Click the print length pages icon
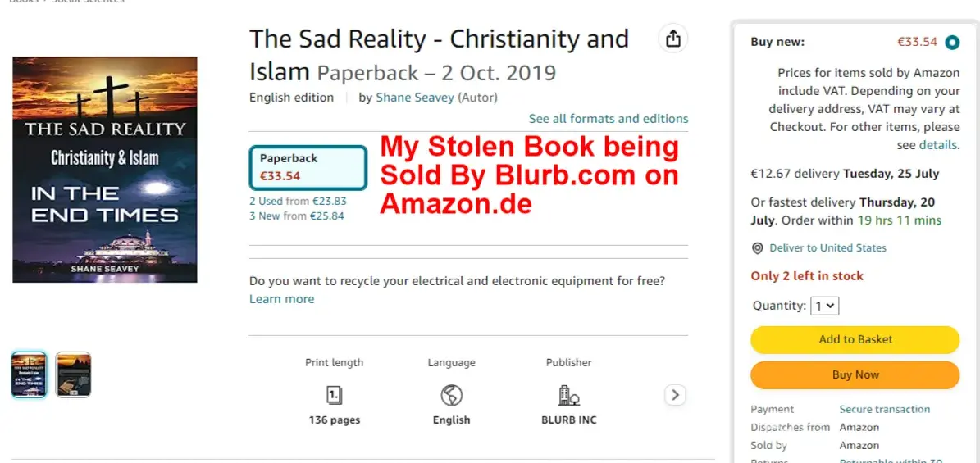This screenshot has height=463, width=980. [334, 396]
